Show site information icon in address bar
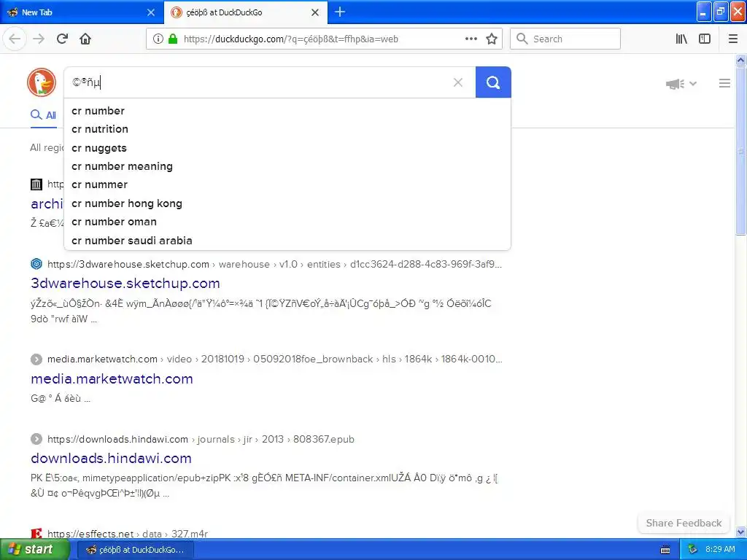 [x=158, y=39]
